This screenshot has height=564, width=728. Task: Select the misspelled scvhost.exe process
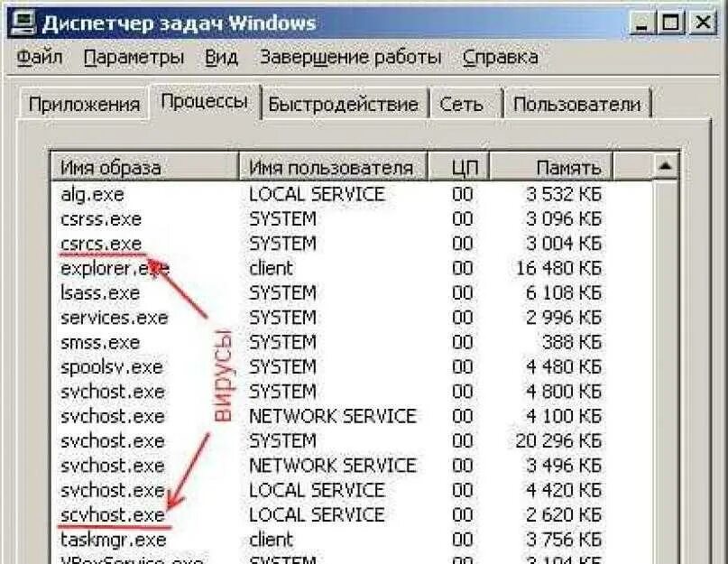pyautogui.click(x=113, y=514)
